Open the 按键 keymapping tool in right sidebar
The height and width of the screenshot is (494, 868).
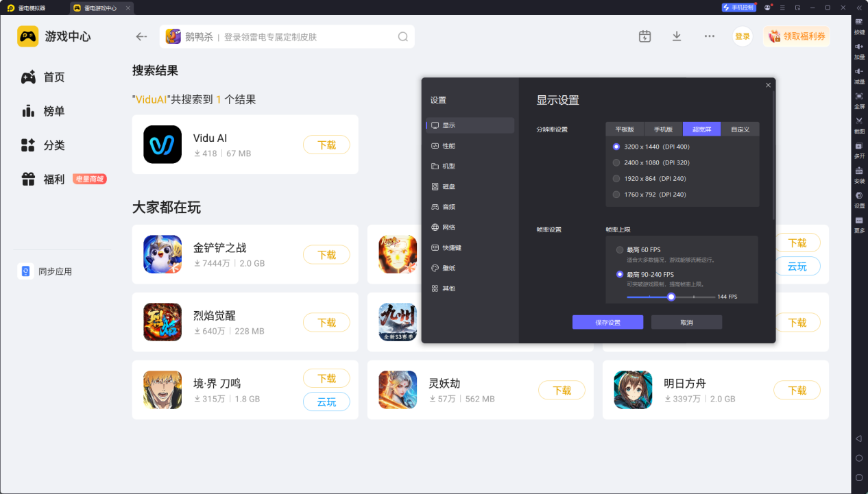point(859,25)
